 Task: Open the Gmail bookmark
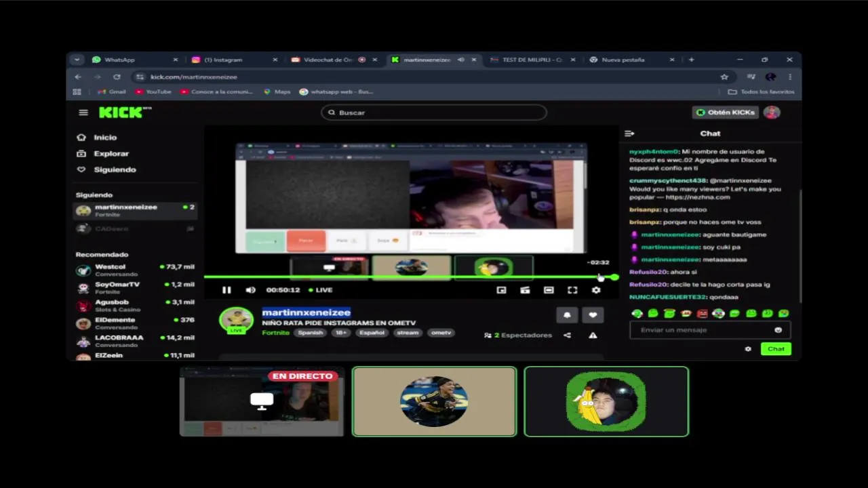[112, 91]
